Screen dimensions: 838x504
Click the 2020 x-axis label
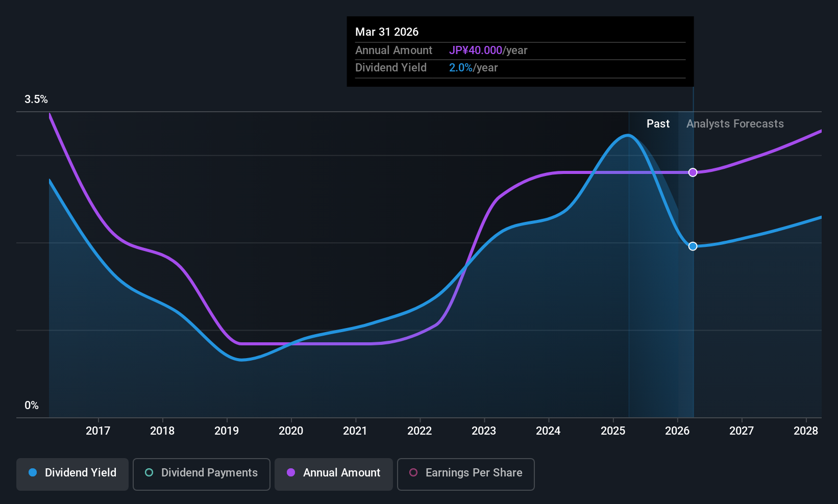(x=291, y=431)
